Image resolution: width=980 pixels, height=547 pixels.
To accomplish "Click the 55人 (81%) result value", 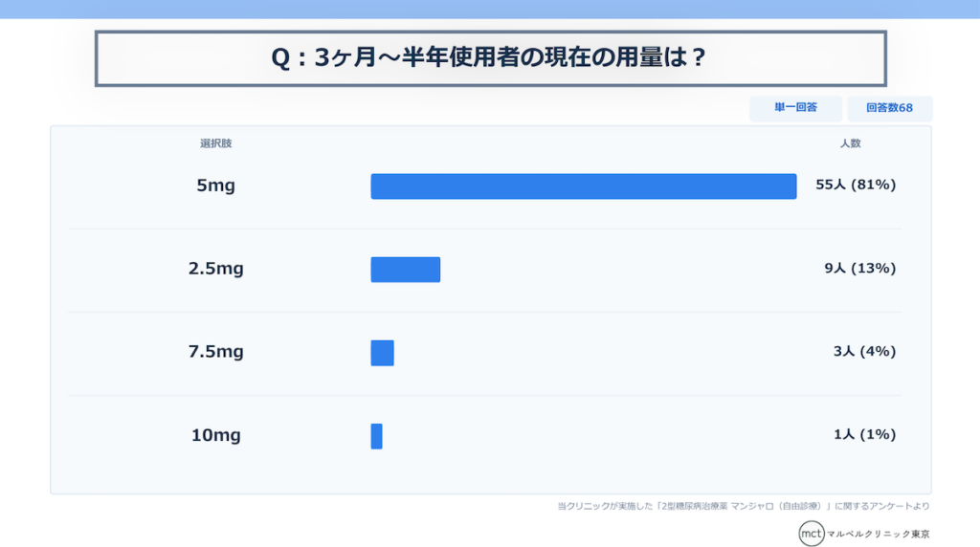I will click(x=855, y=186).
